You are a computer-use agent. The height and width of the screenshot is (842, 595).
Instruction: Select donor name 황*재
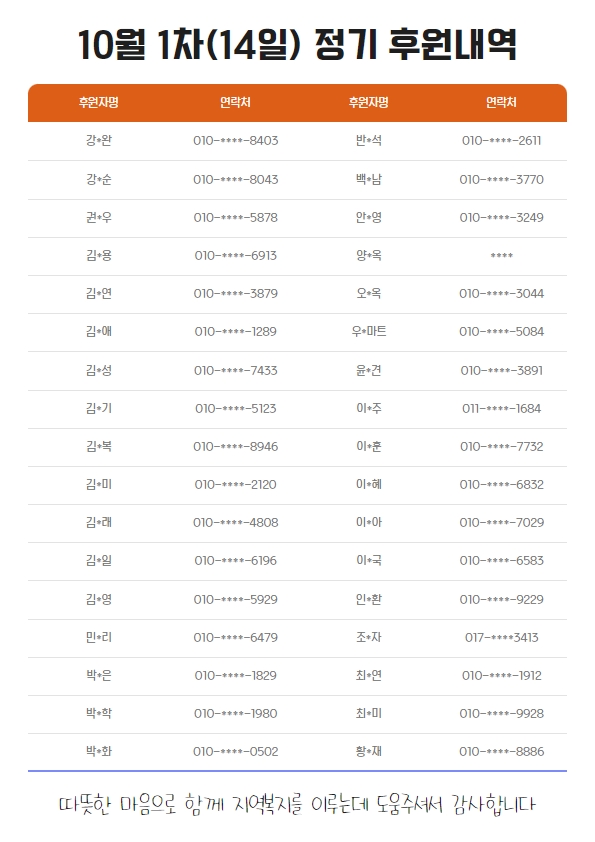(x=369, y=751)
